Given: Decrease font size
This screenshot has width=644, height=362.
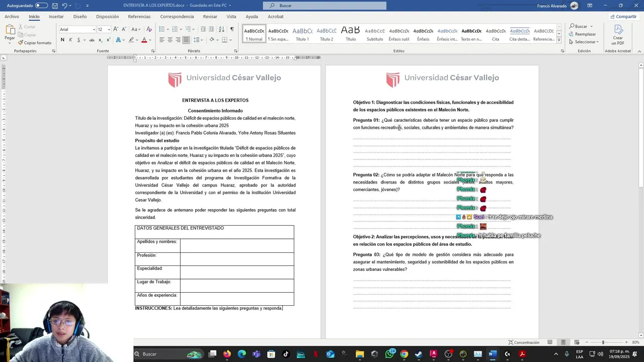Looking at the screenshot, I should coord(124,29).
